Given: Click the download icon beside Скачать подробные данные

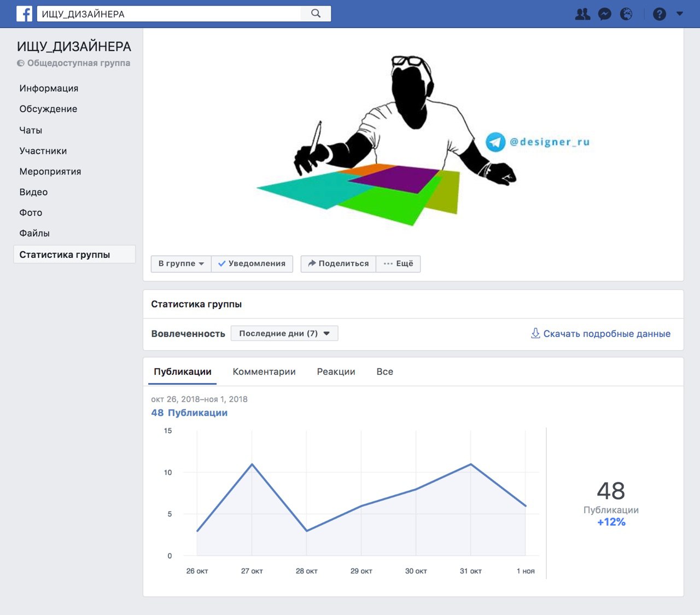Looking at the screenshot, I should (x=535, y=333).
